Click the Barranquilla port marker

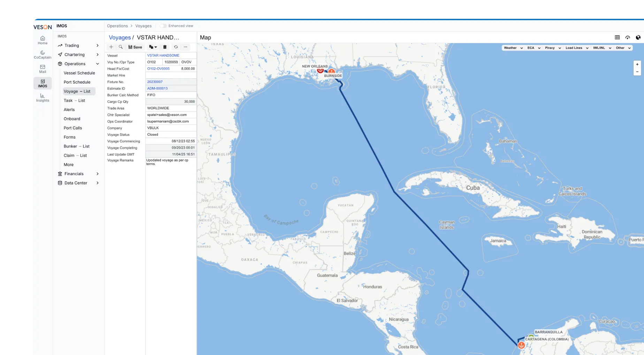coord(531,337)
